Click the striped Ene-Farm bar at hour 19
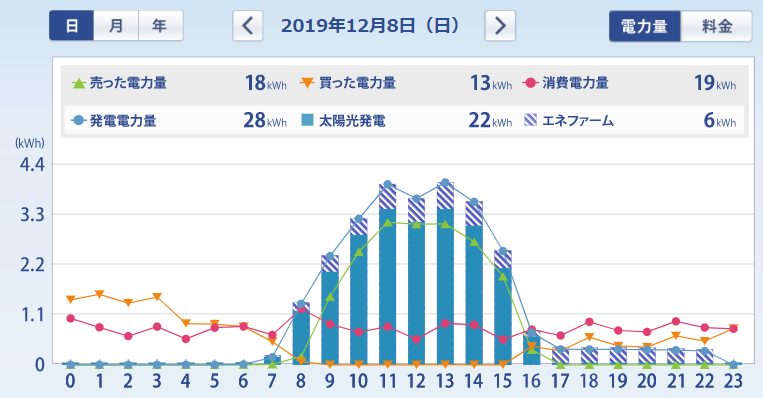 [618, 356]
